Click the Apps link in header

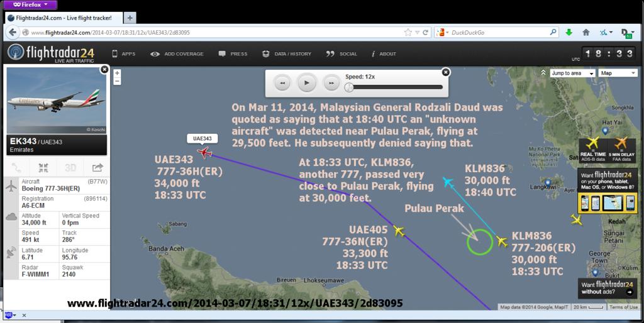123,54
